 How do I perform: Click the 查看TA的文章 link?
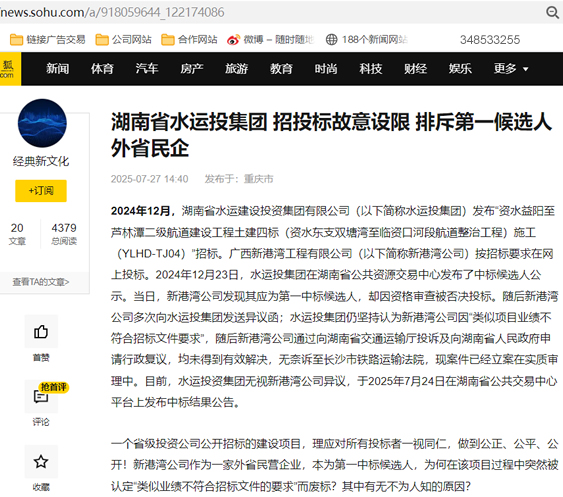(x=41, y=282)
